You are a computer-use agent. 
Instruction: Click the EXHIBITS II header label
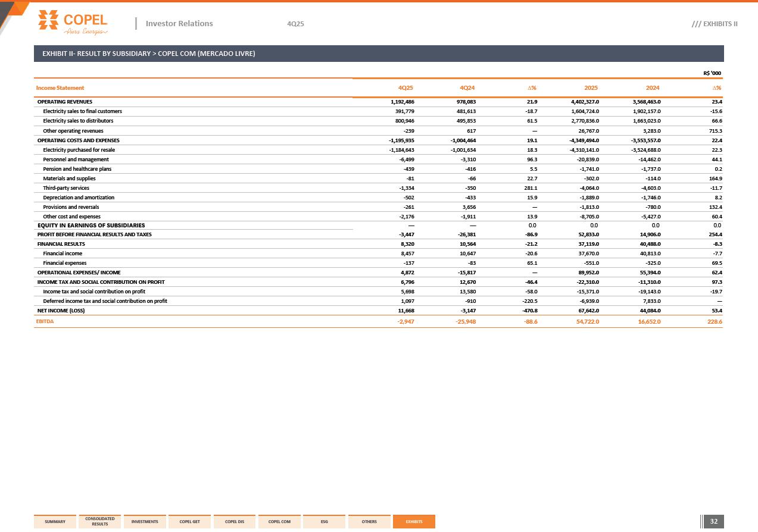[715, 24]
